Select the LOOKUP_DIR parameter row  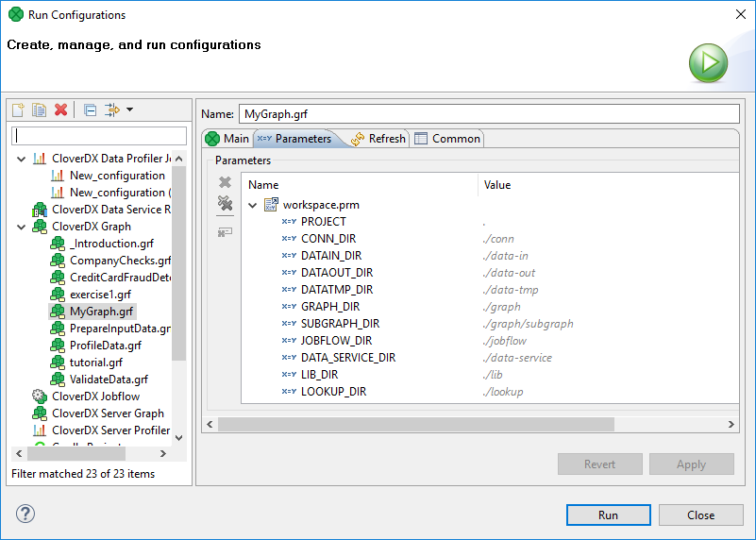coord(490,392)
